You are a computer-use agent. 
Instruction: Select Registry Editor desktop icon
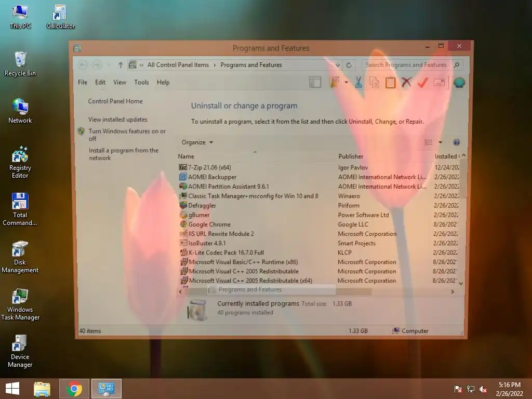(x=20, y=163)
